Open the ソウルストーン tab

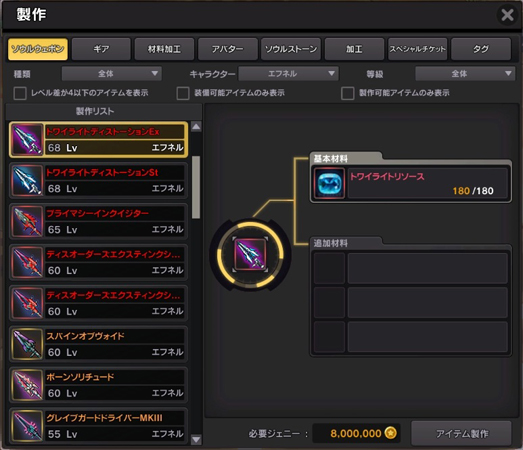click(291, 49)
